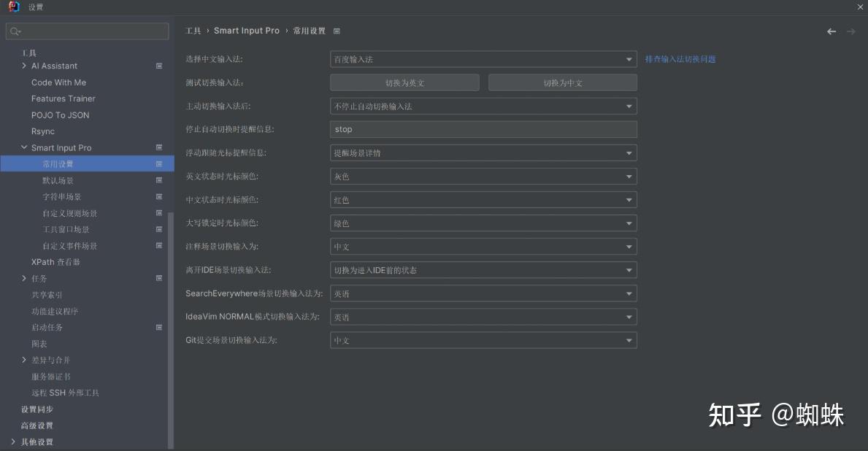Click the forward arrow in settings header
868x451 pixels.
(850, 31)
